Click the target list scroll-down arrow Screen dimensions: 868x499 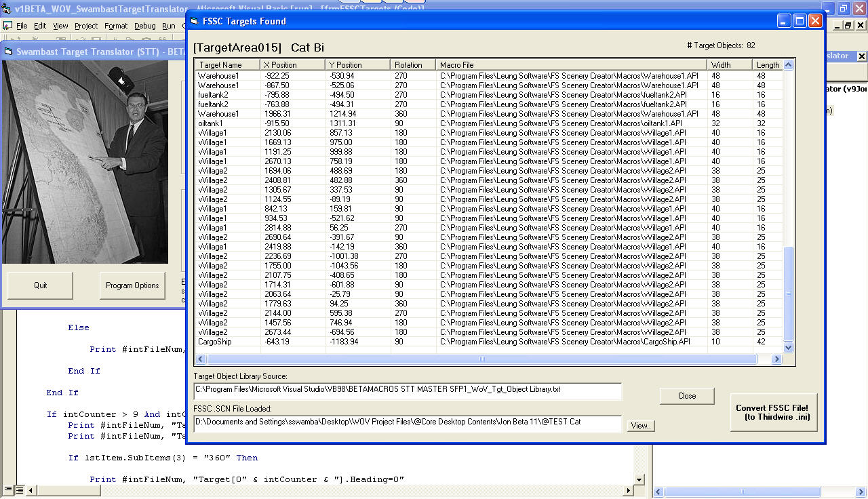tap(788, 348)
